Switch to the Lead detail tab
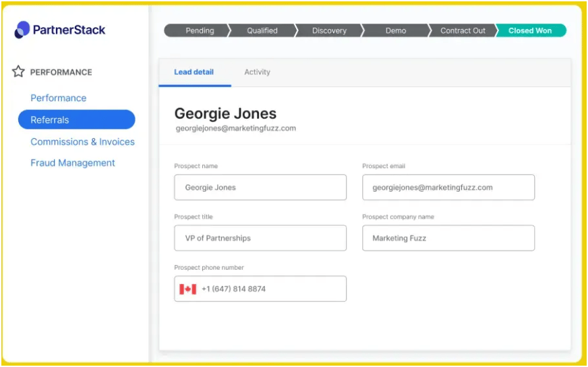 point(194,72)
